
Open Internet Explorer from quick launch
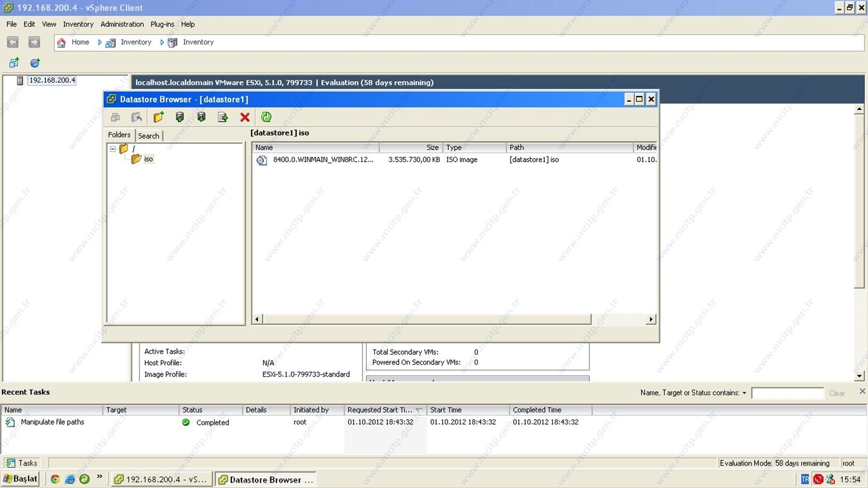[70, 479]
